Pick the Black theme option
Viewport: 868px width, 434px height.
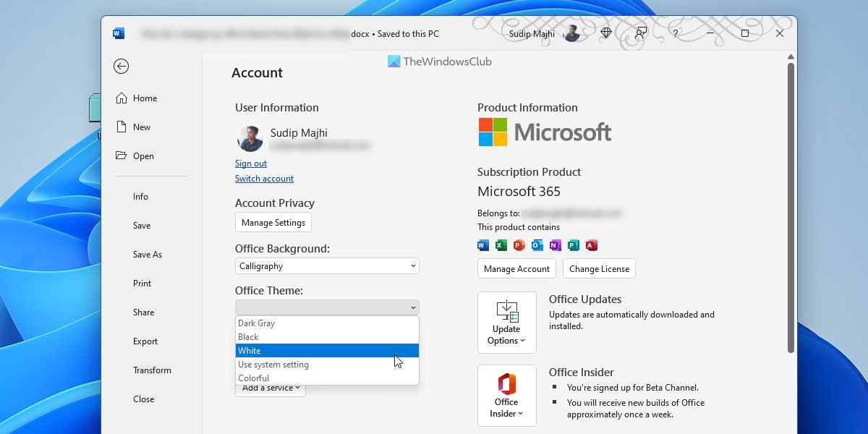[x=327, y=337]
